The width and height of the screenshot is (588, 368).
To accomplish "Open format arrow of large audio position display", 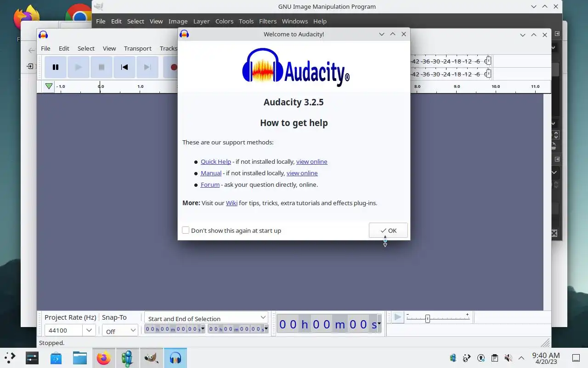I will [x=379, y=324].
